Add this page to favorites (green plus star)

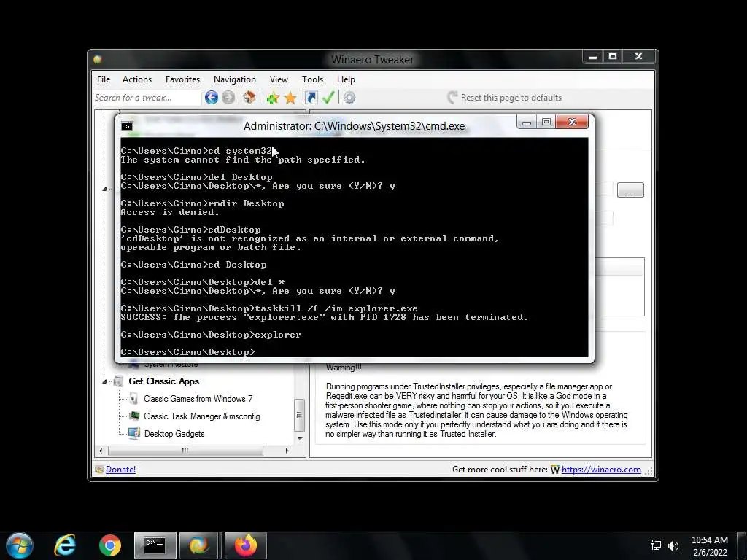click(x=273, y=98)
